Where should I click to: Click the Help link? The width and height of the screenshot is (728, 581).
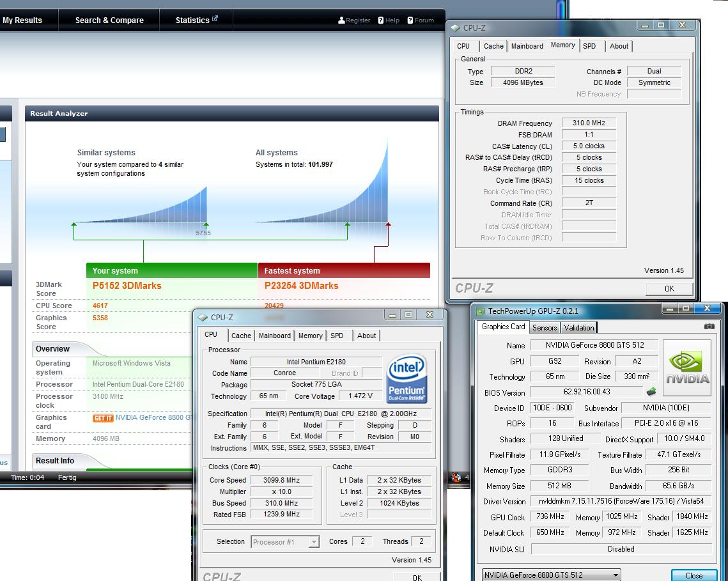[x=392, y=20]
